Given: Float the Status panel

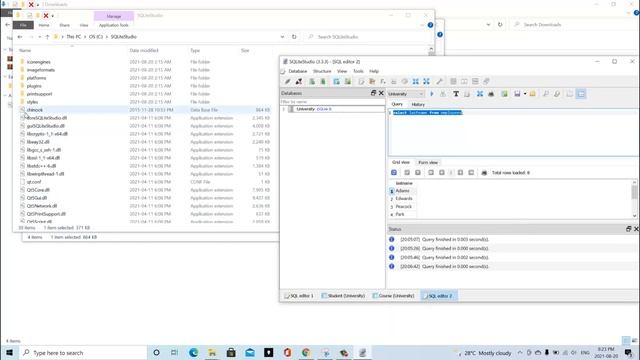Looking at the screenshot, I should pos(629,229).
